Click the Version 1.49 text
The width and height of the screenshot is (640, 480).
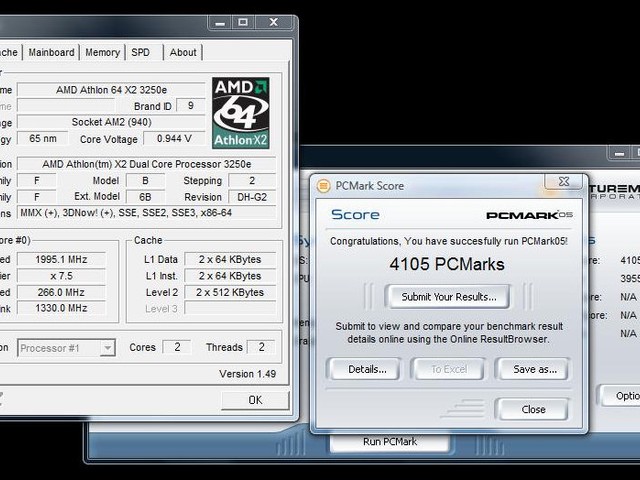click(247, 374)
